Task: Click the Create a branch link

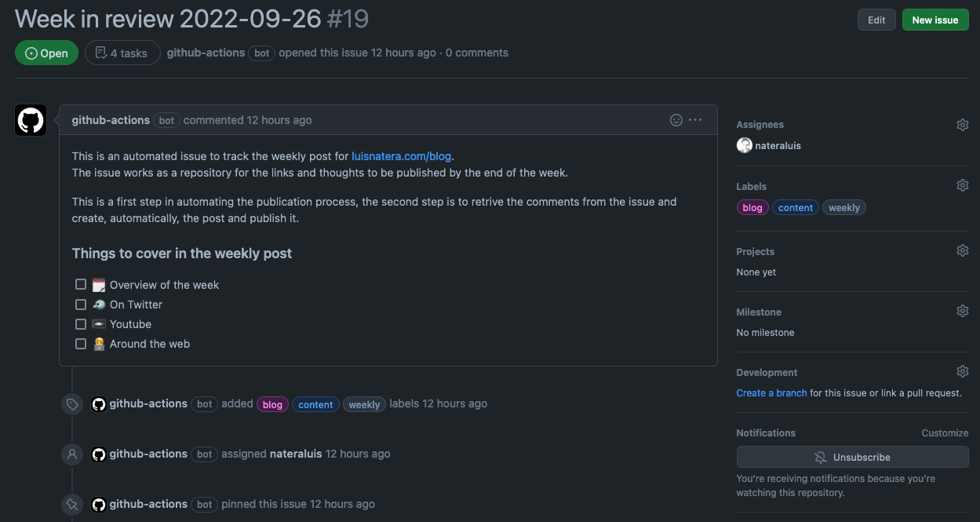Action: coord(771,392)
